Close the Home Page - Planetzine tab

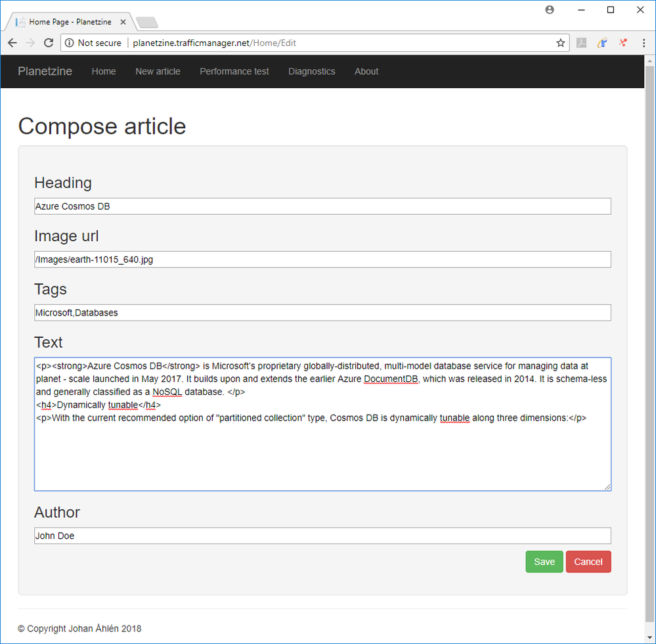click(x=123, y=22)
